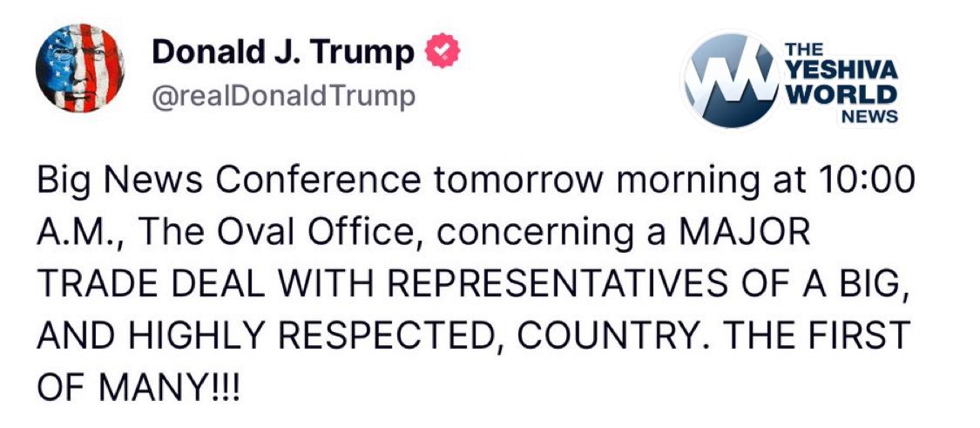Click the American flag profile avatar

(79, 68)
